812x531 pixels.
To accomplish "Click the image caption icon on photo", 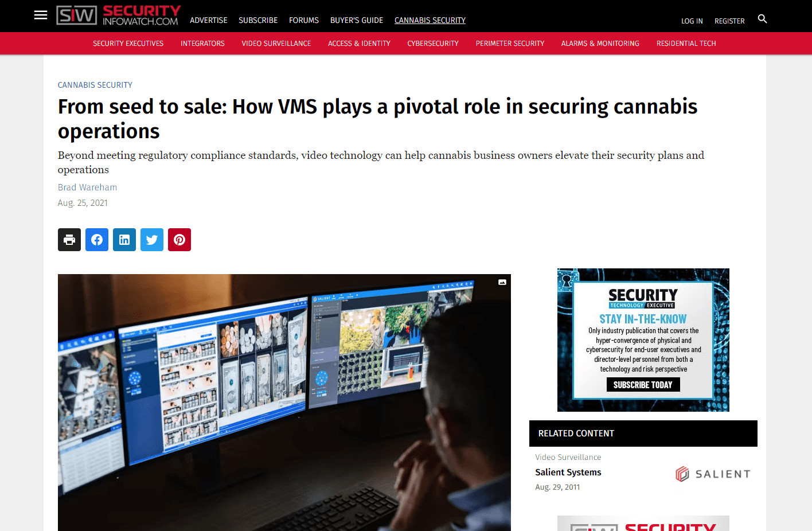I will (502, 282).
